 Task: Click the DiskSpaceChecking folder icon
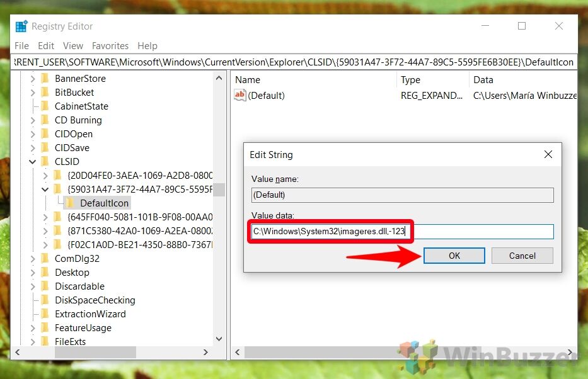pyautogui.click(x=45, y=300)
